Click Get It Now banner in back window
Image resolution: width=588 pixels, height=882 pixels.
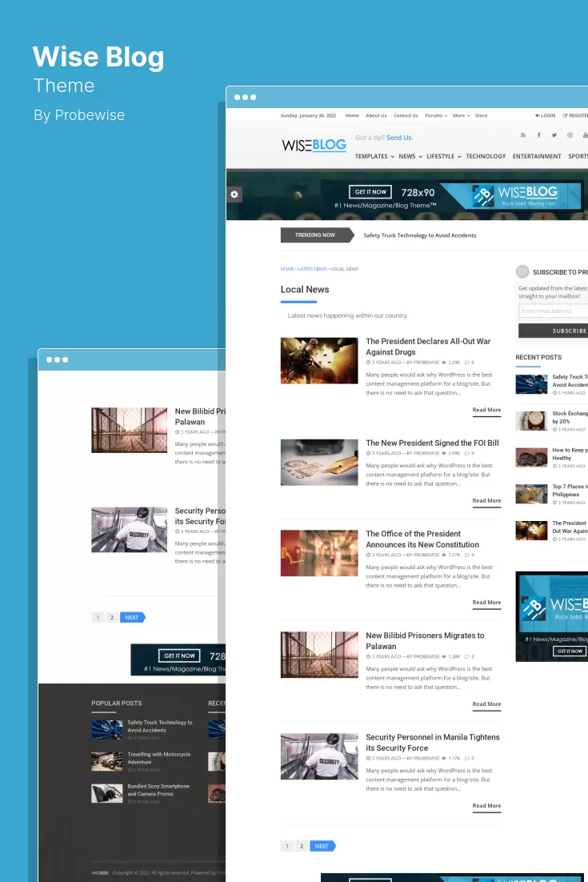coord(179,655)
